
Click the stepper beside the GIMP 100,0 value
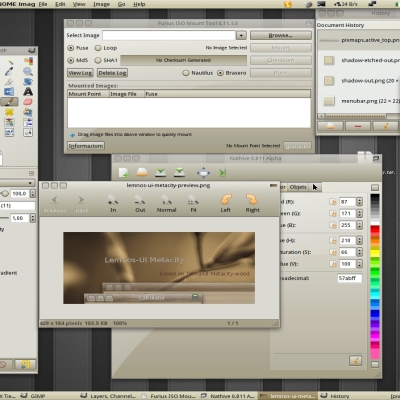click(x=32, y=193)
